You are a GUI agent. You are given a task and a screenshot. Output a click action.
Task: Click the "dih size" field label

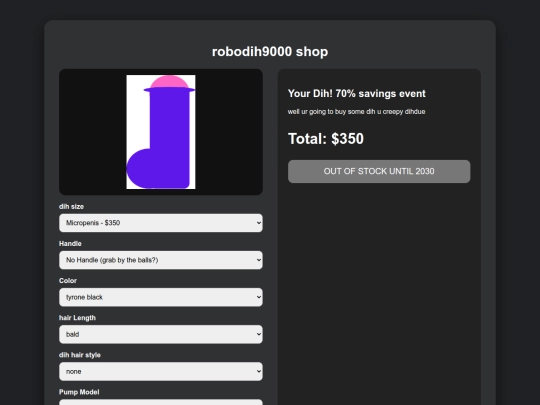[71, 206]
